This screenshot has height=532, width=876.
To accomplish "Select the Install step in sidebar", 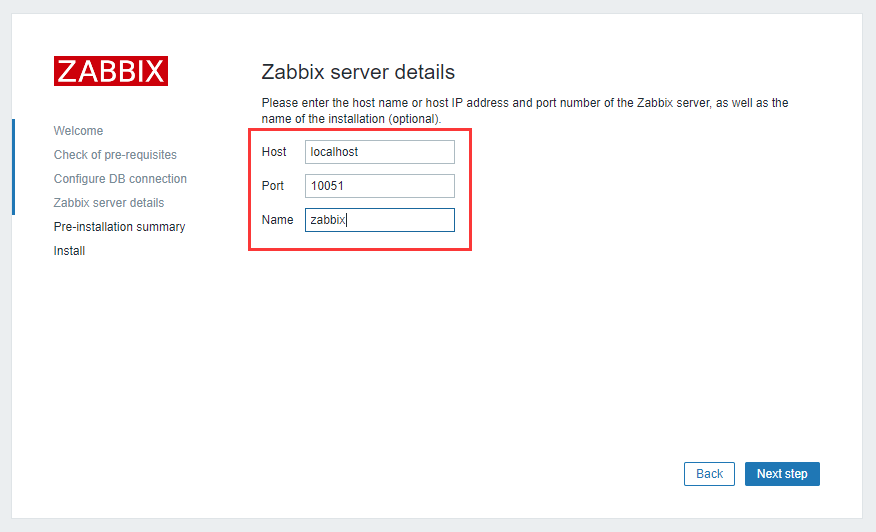I will click(x=69, y=251).
